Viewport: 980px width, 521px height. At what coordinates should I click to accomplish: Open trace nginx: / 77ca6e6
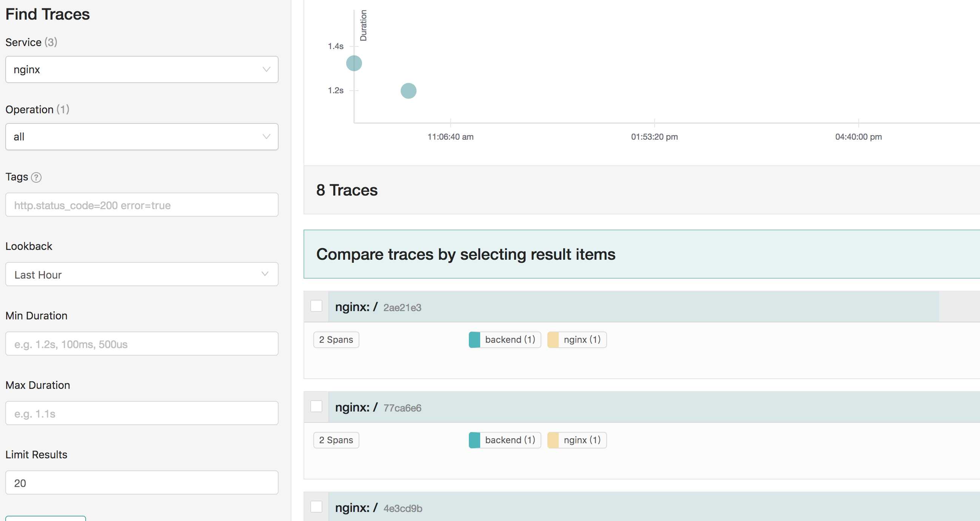[x=378, y=408]
